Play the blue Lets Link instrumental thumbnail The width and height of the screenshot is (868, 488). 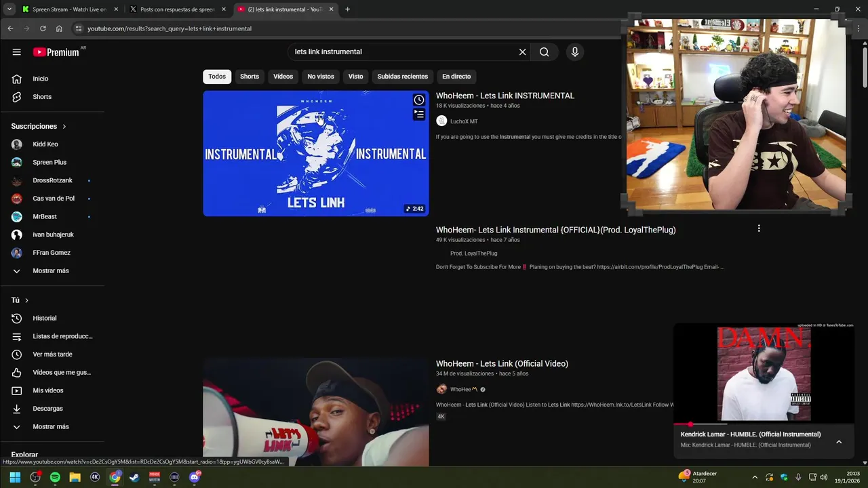click(316, 154)
